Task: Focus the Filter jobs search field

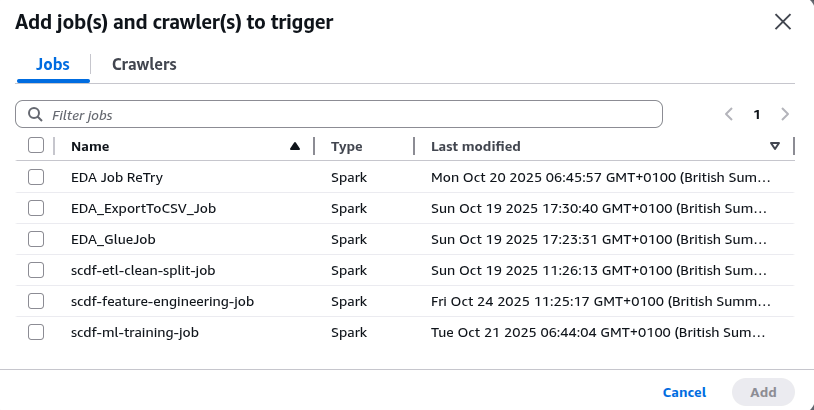Action: (350, 115)
